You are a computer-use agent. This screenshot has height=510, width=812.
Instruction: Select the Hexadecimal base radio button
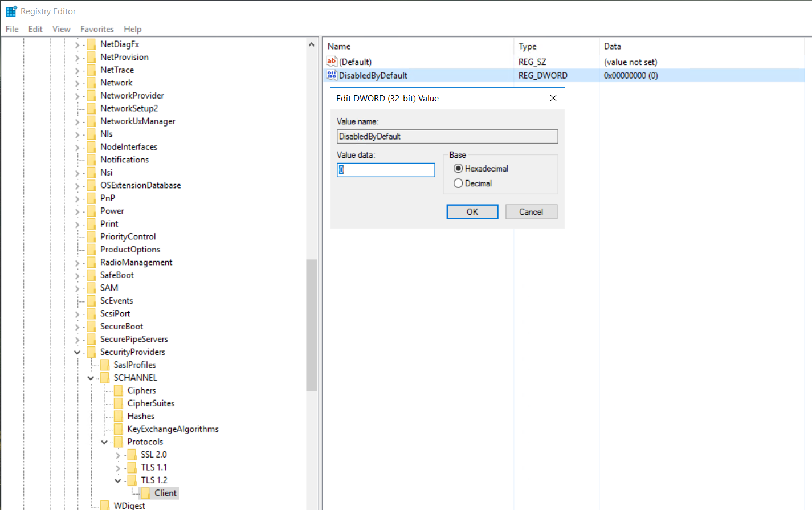pos(458,169)
